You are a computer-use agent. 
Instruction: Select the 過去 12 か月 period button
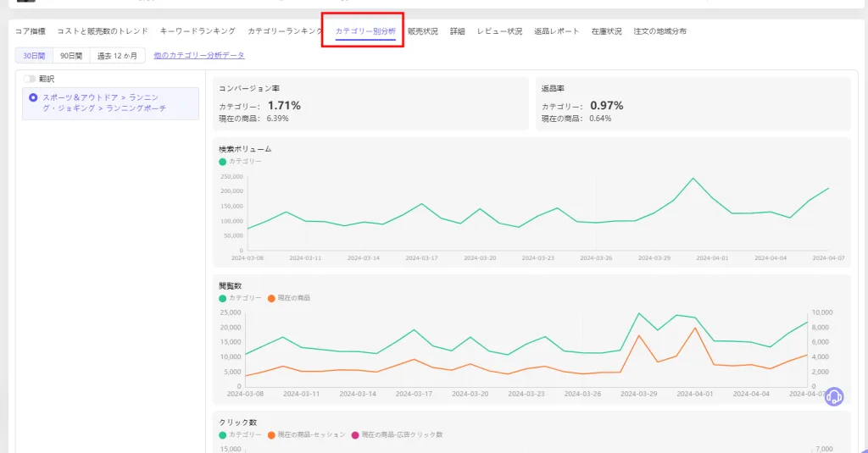(117, 56)
